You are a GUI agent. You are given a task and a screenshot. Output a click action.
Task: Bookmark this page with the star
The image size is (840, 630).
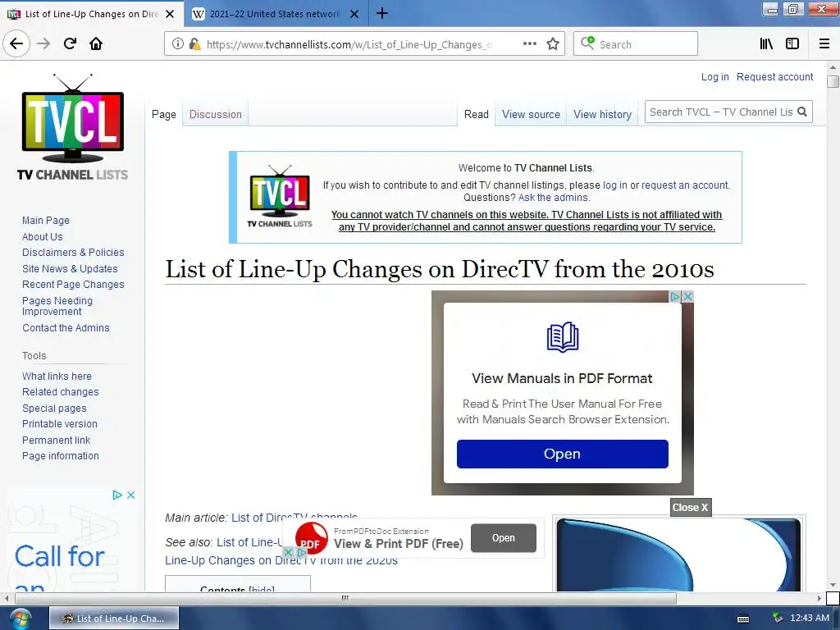[553, 44]
